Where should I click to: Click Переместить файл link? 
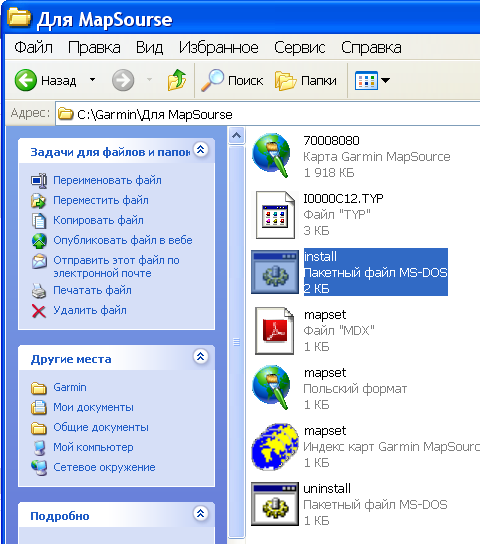tap(101, 200)
